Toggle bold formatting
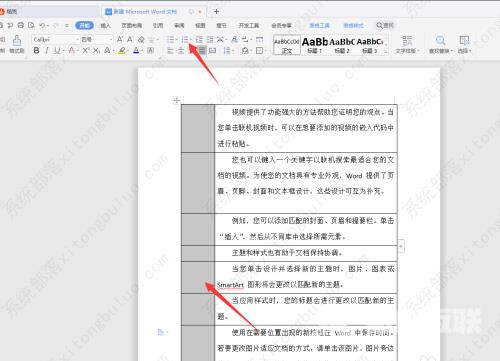 click(x=36, y=50)
